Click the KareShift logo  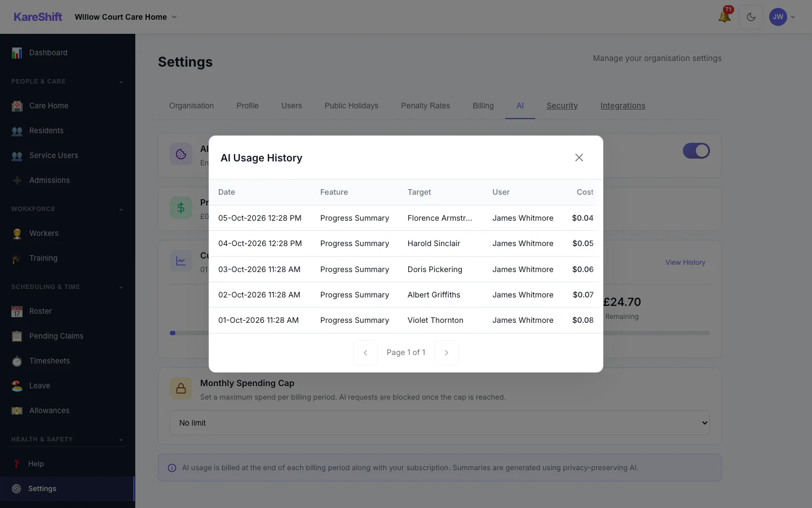click(x=38, y=17)
